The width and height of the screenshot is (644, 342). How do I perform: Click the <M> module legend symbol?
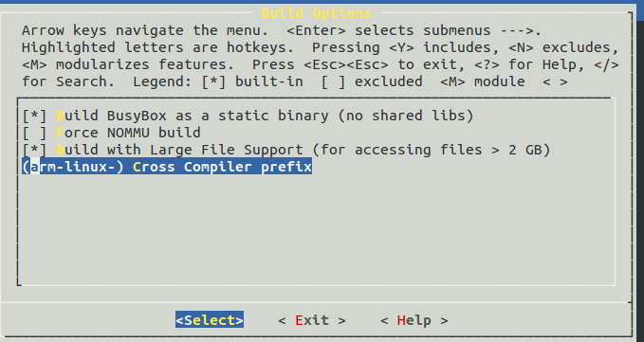pos(452,81)
